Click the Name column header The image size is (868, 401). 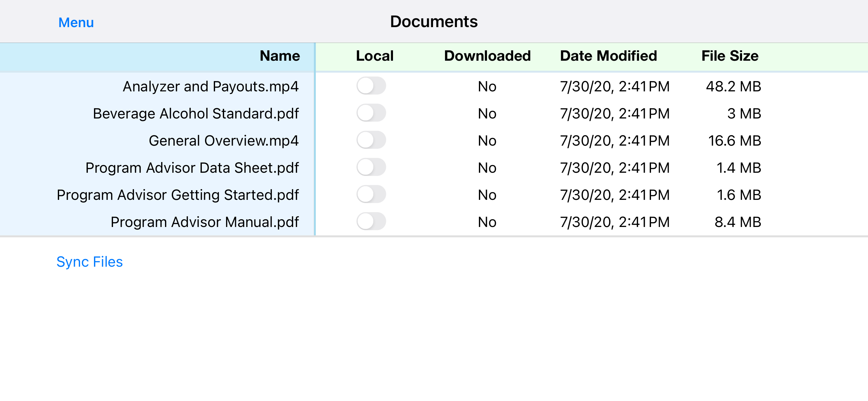(280, 56)
